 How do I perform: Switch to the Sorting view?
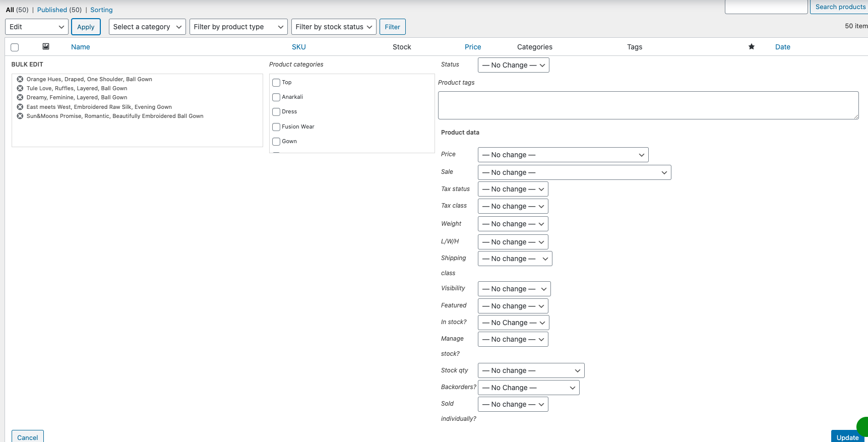(101, 10)
